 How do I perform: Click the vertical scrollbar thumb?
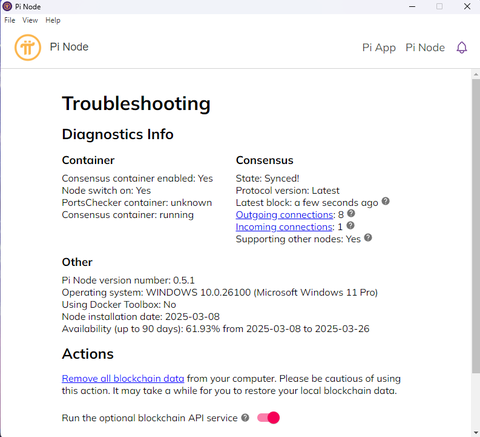pos(476,226)
